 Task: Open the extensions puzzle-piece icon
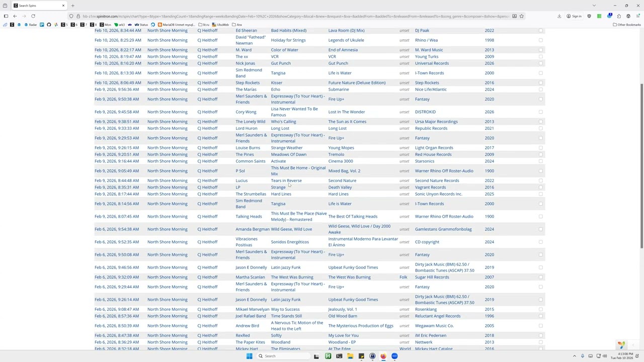[x=619, y=16]
